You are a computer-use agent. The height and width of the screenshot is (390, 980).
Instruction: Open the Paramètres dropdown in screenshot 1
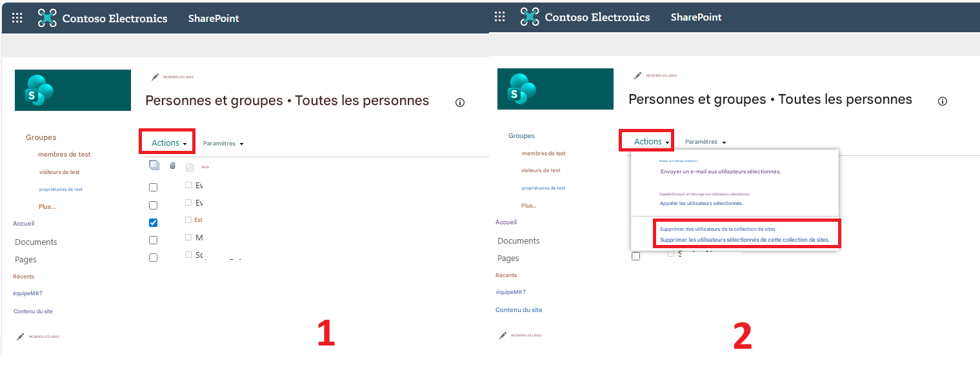(x=223, y=143)
